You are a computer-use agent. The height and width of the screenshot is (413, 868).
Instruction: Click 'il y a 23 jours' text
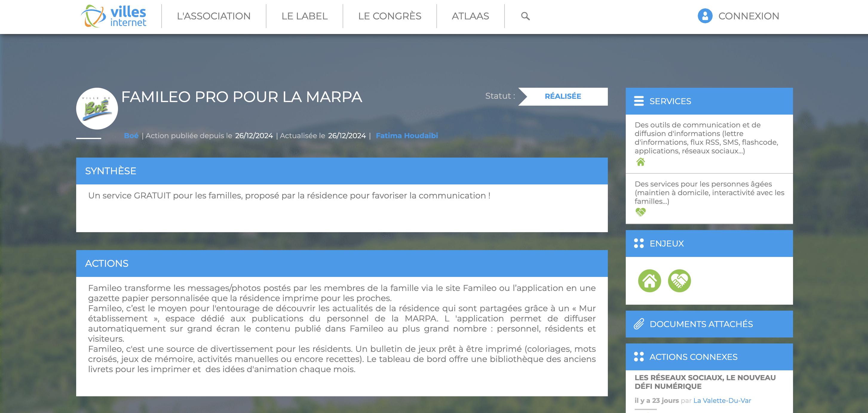pyautogui.click(x=657, y=400)
